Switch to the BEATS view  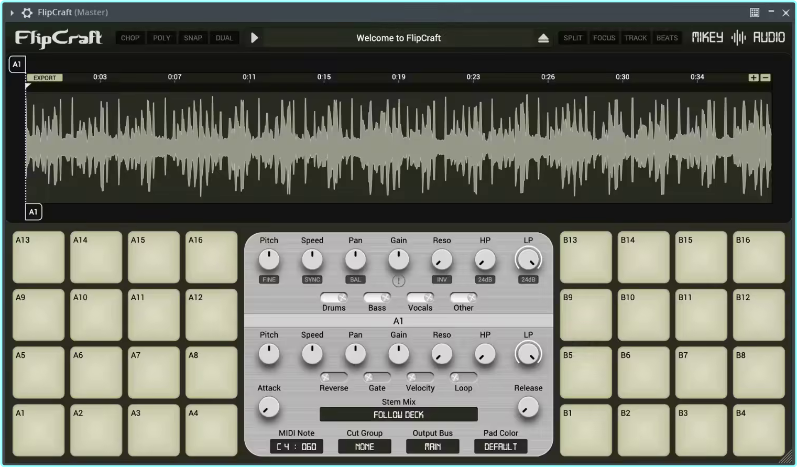click(667, 38)
